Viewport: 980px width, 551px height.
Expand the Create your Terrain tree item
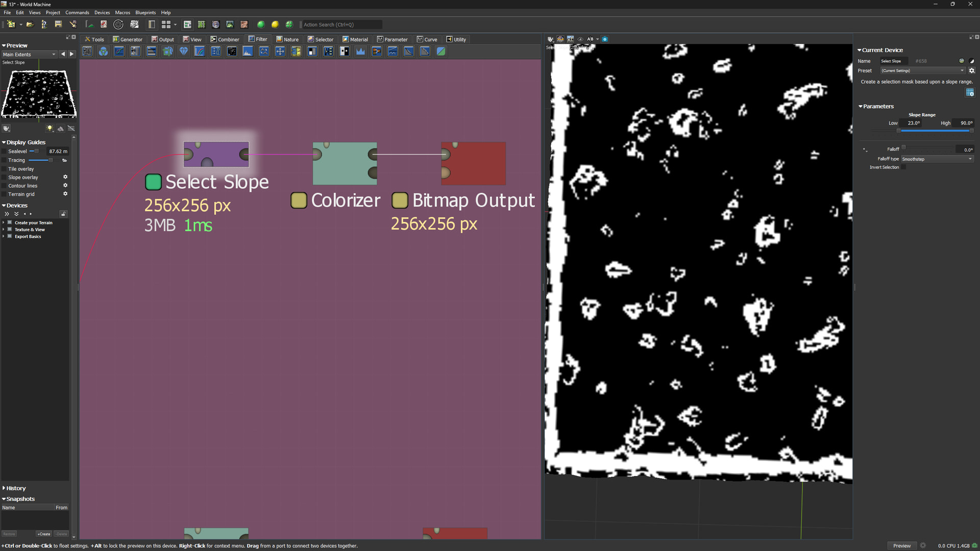coord(4,223)
